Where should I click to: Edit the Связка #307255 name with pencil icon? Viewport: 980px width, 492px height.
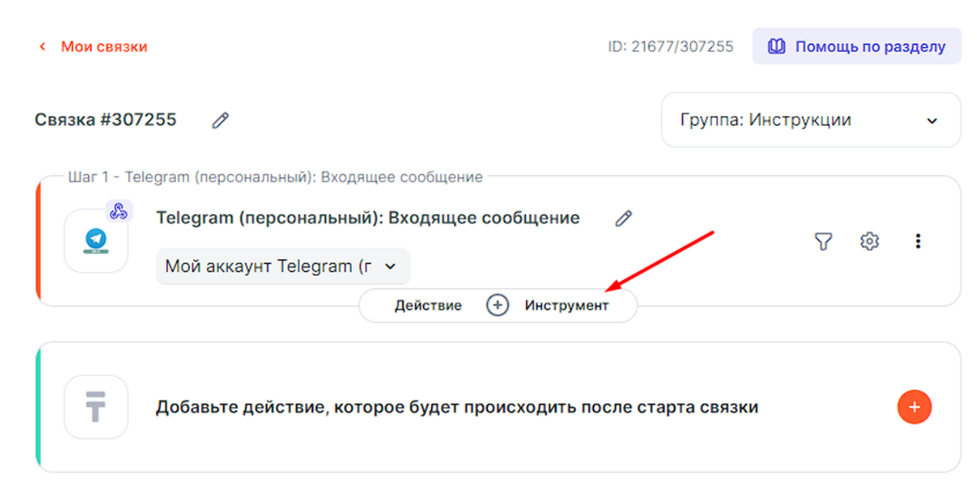[x=221, y=120]
